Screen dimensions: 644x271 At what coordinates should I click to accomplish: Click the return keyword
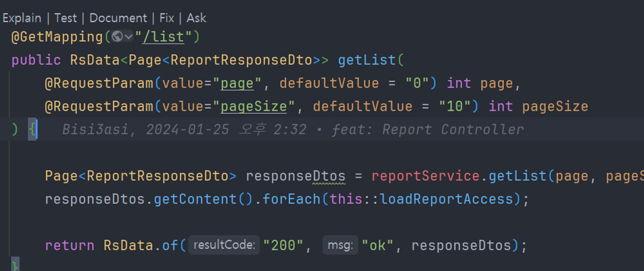[70, 245]
